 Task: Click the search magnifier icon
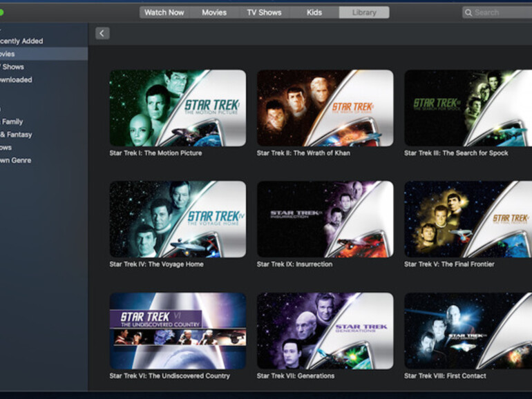468,12
